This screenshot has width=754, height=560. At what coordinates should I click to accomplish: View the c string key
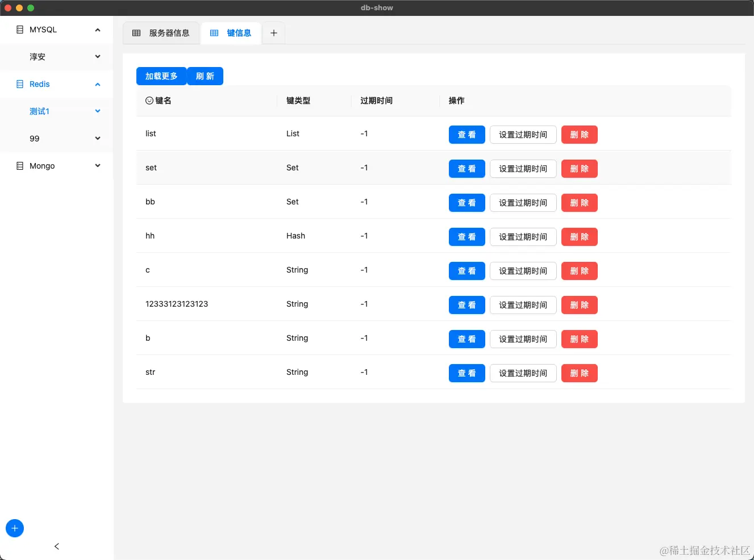point(467,271)
